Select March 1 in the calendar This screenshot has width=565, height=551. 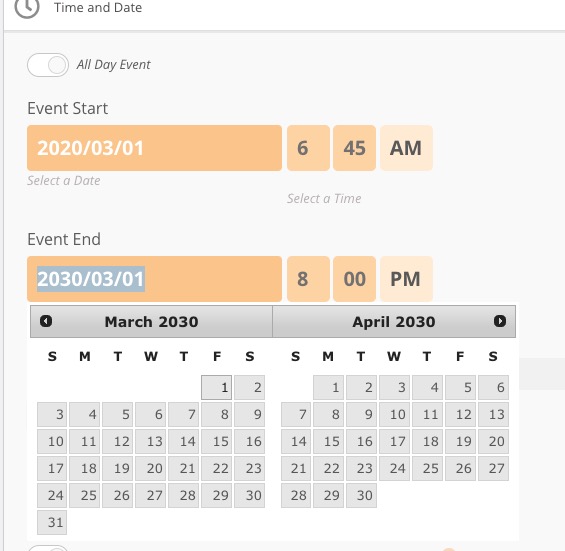217,387
